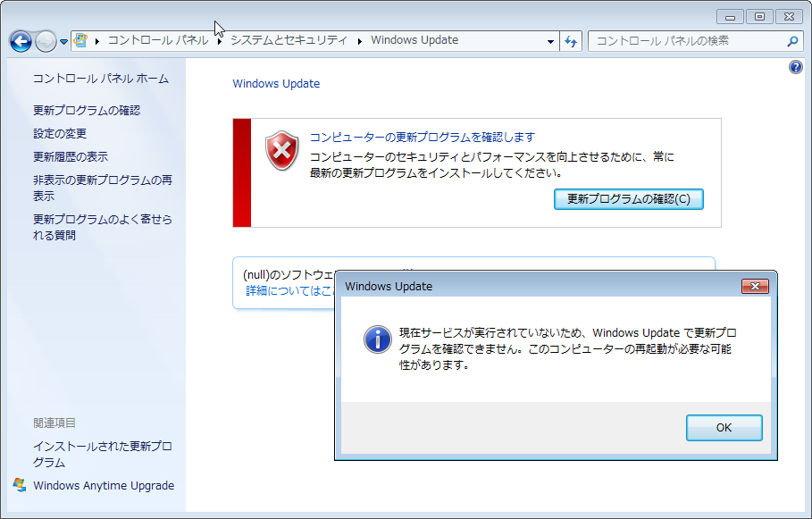The width and height of the screenshot is (812, 519).
Task: Close the Windows Update dialog with X
Action: (755, 287)
